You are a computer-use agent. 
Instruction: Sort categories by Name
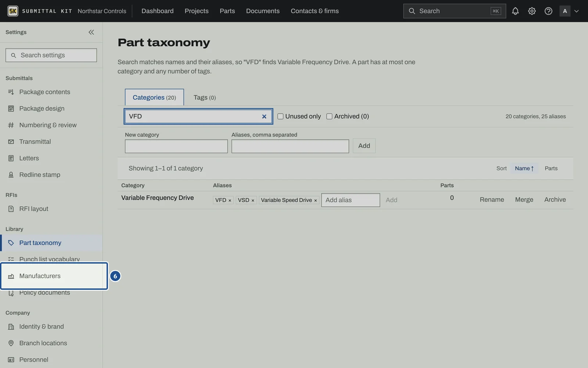[524, 168]
